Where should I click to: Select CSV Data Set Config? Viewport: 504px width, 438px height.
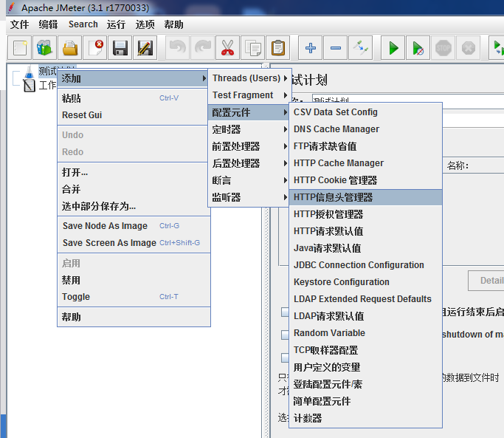tap(365, 112)
